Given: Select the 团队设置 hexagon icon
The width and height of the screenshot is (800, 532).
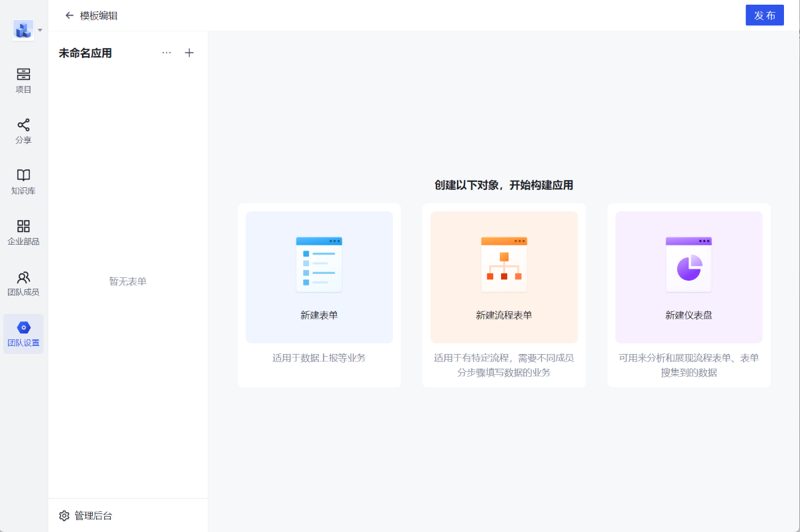Looking at the screenshot, I should point(23,327).
